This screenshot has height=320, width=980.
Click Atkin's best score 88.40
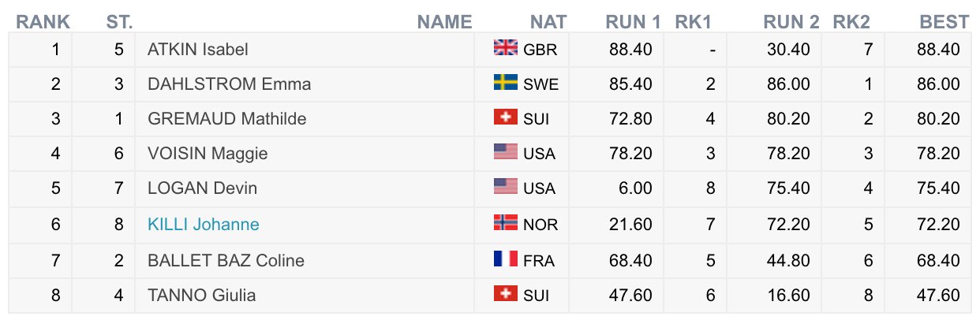(939, 50)
